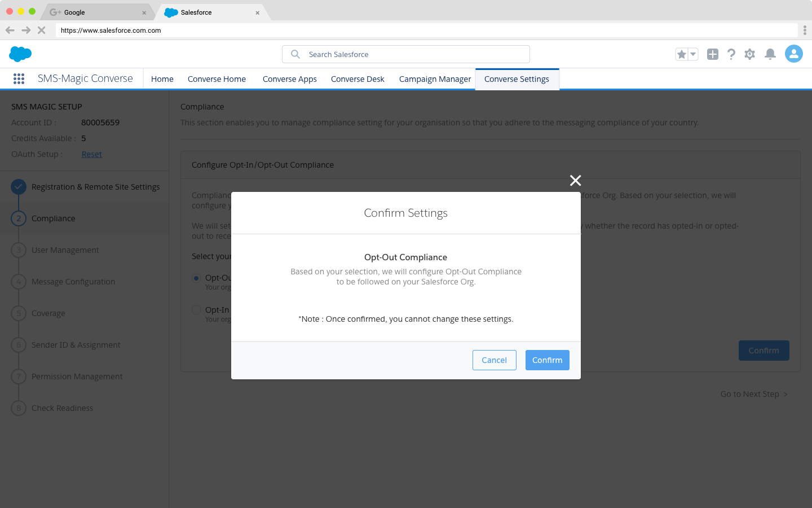812x508 pixels.
Task: Switch to Converse Apps tab
Action: click(x=290, y=79)
